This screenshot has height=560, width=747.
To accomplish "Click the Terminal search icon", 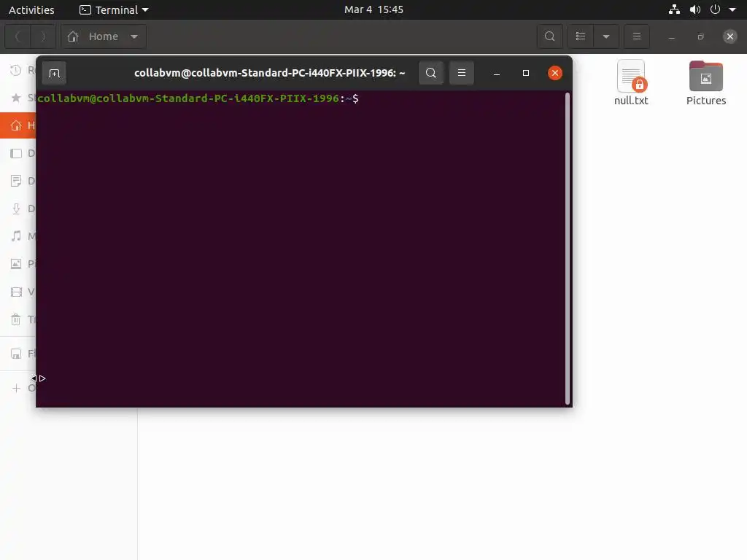I will point(430,73).
